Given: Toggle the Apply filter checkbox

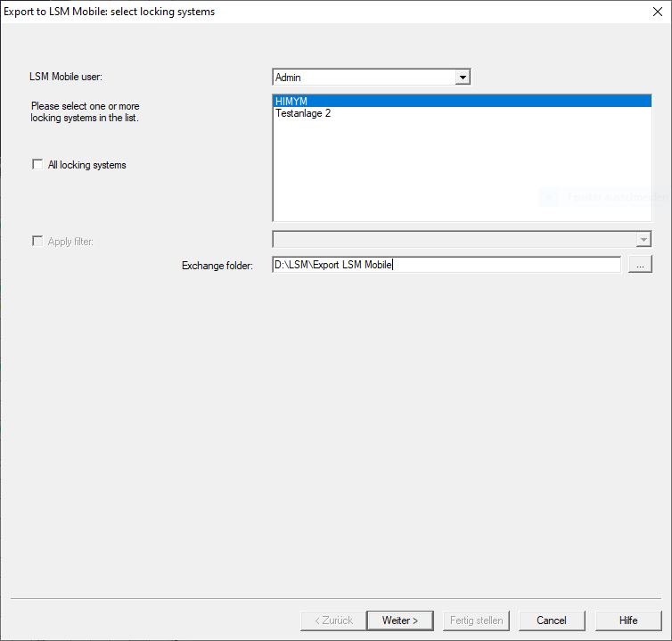Looking at the screenshot, I should pyautogui.click(x=37, y=242).
